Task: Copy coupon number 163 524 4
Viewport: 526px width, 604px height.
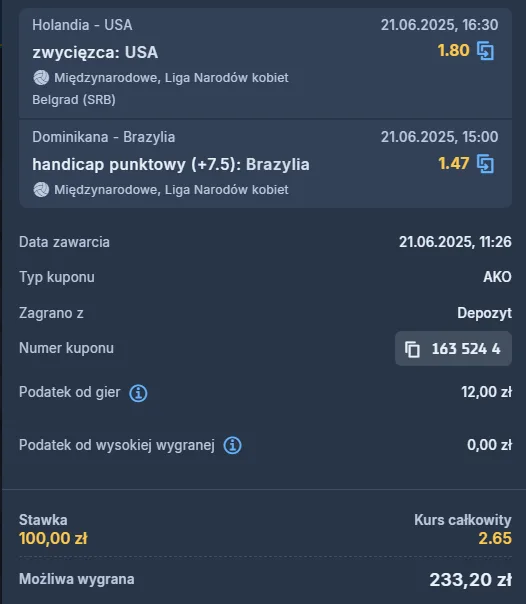Action: tap(453, 349)
